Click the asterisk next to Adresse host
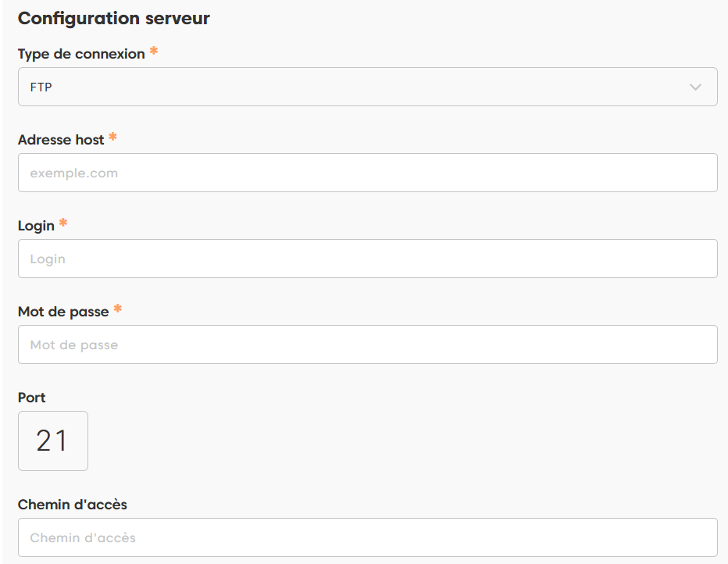This screenshot has width=728, height=564. 113,137
